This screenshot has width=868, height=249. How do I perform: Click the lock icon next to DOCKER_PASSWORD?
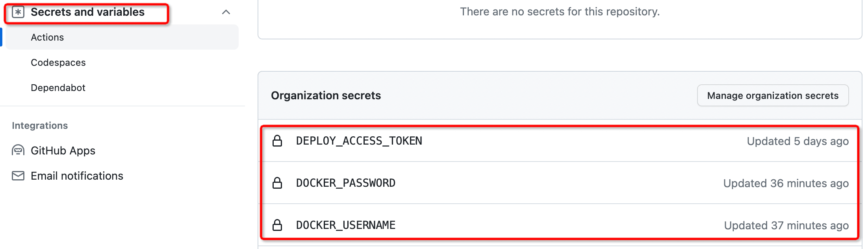pos(277,183)
